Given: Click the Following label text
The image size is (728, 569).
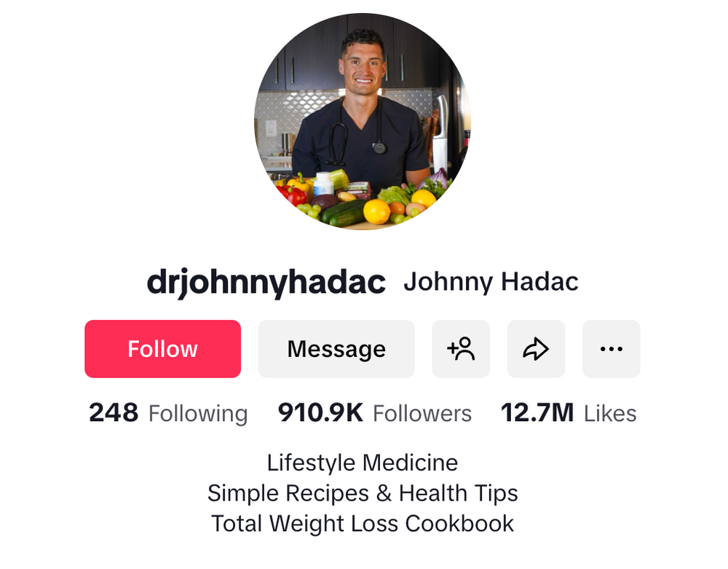Looking at the screenshot, I should [x=198, y=414].
